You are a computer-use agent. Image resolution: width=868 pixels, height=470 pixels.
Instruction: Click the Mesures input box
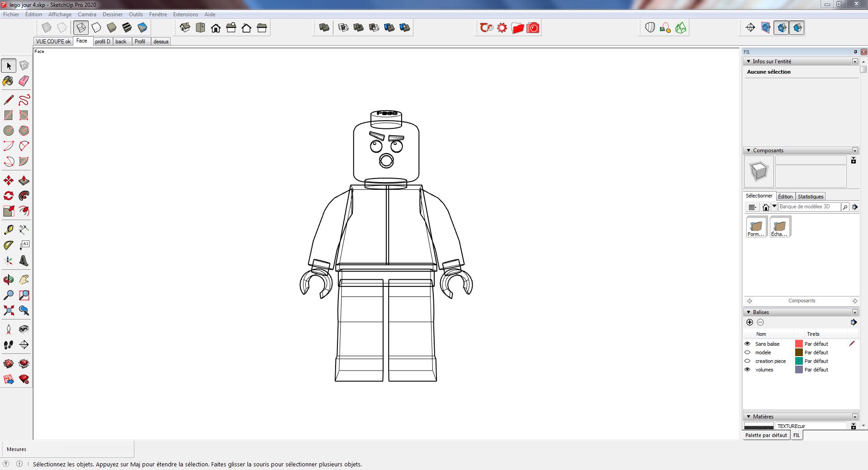click(98, 449)
